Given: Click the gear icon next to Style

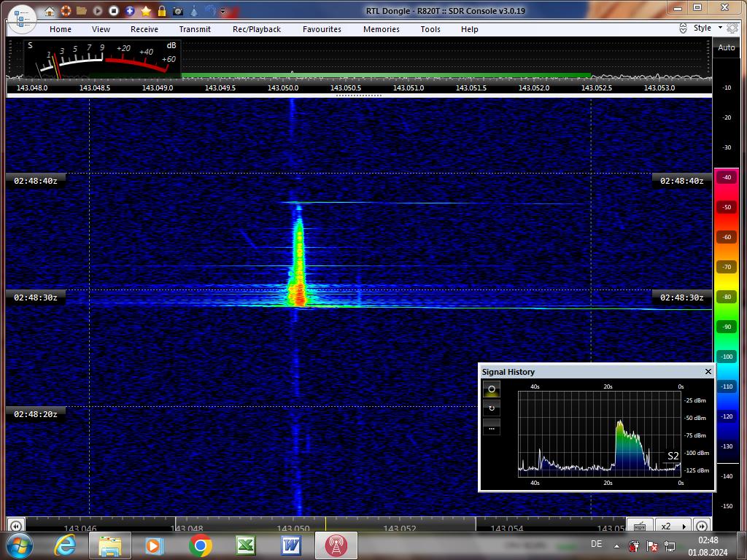Looking at the screenshot, I should click(x=732, y=28).
